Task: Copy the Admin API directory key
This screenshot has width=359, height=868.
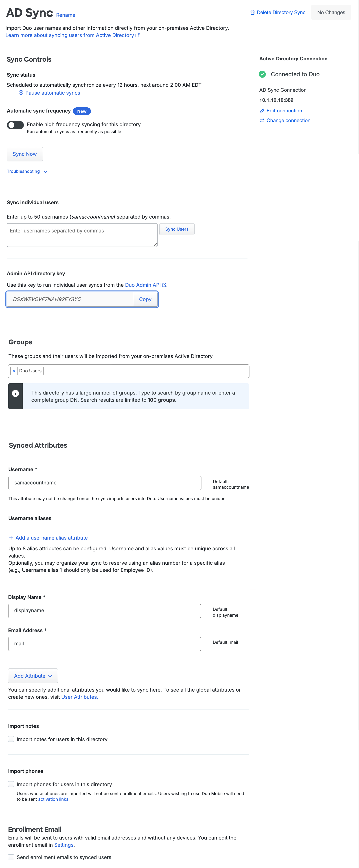Action: pos(145,299)
